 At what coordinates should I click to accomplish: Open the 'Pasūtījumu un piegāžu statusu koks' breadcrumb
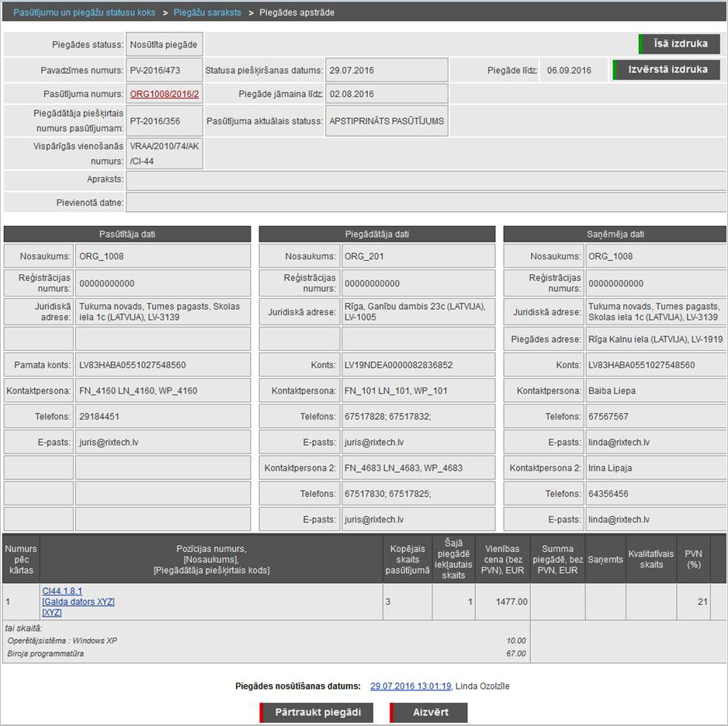click(x=83, y=13)
